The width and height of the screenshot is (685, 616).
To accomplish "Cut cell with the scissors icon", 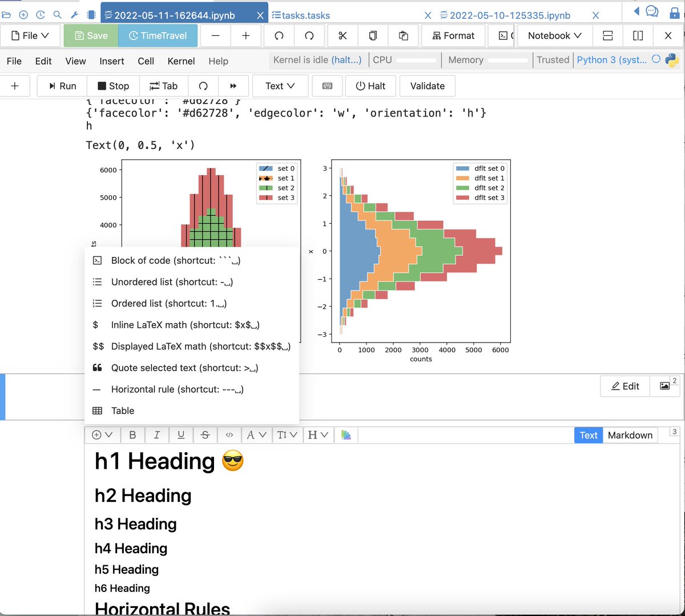I will [x=342, y=35].
